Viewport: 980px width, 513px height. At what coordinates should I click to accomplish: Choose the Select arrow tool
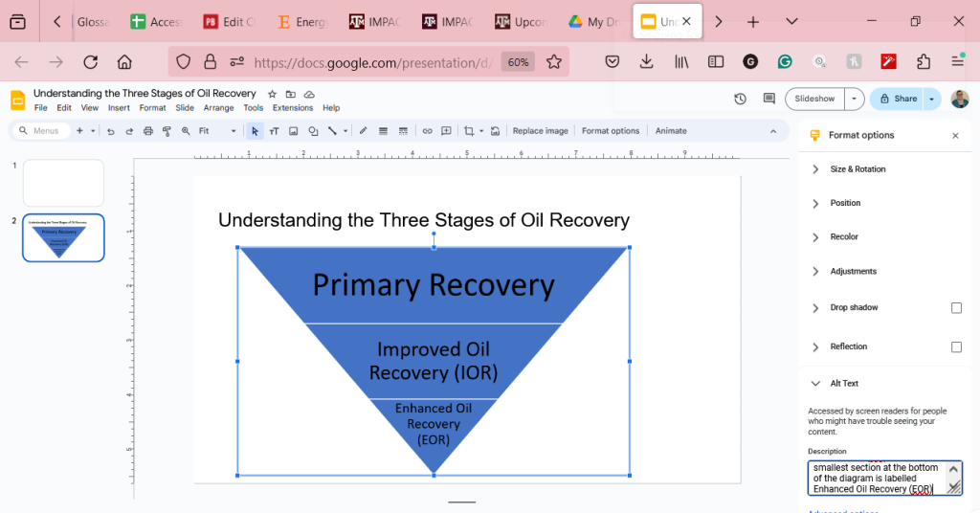[255, 131]
